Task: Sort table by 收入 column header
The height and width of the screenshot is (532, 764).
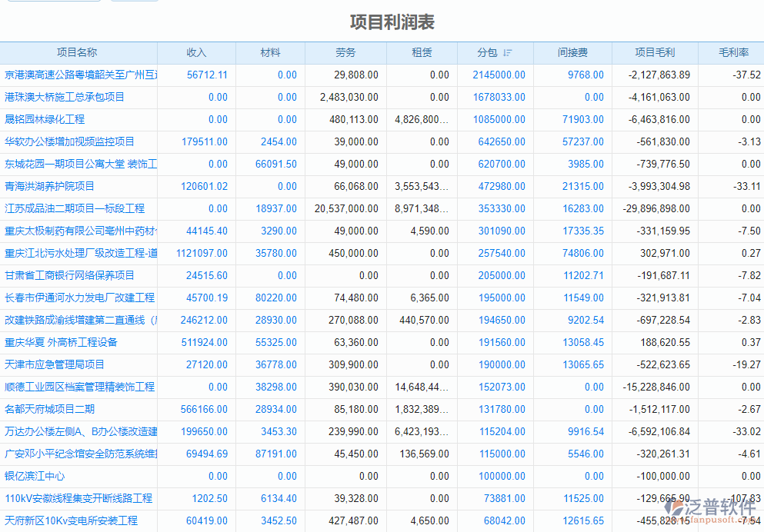Action: [196, 52]
